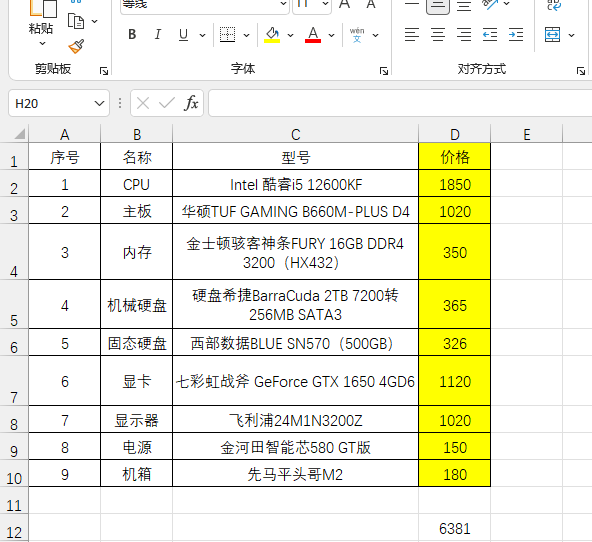Toggle bold formatting with B button

coord(132,35)
